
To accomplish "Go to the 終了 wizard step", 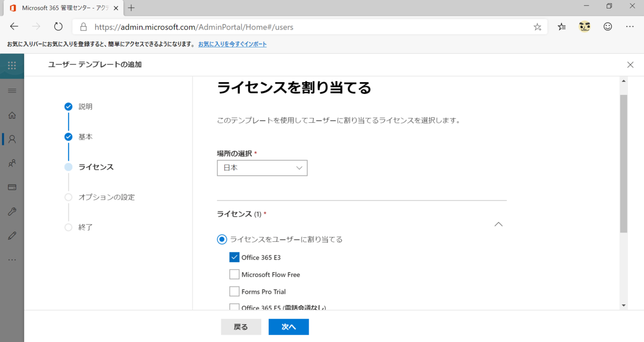I will 85,227.
